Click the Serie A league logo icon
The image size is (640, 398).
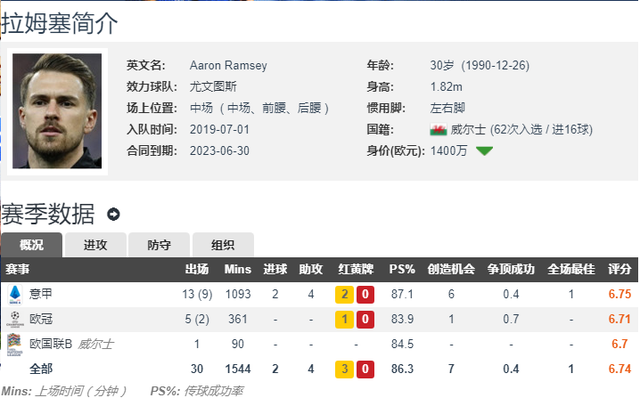(x=15, y=294)
